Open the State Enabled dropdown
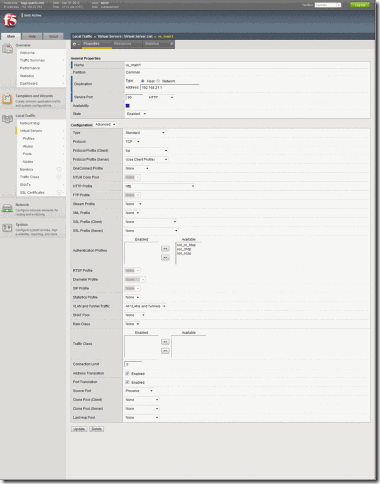Image resolution: width=380 pixels, height=484 pixels. [136, 114]
